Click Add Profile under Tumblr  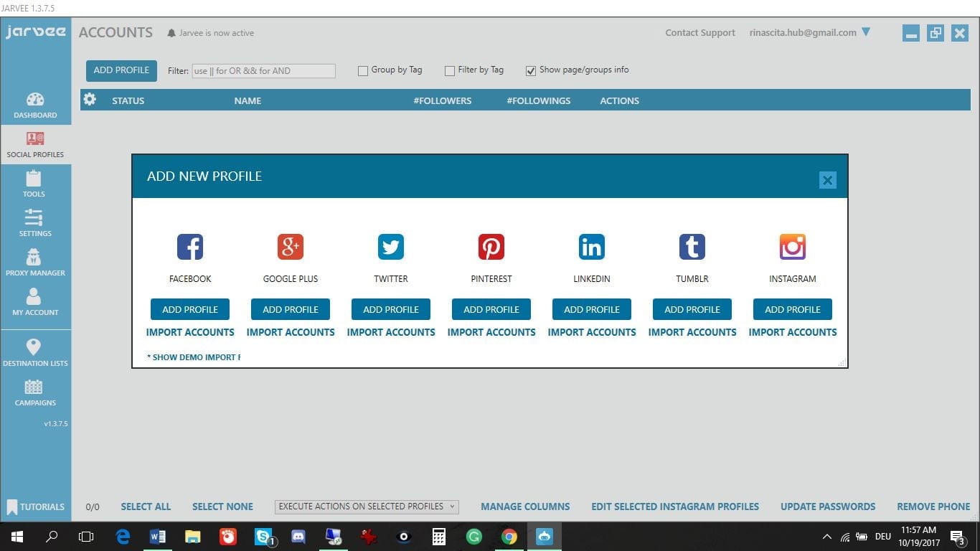point(692,309)
